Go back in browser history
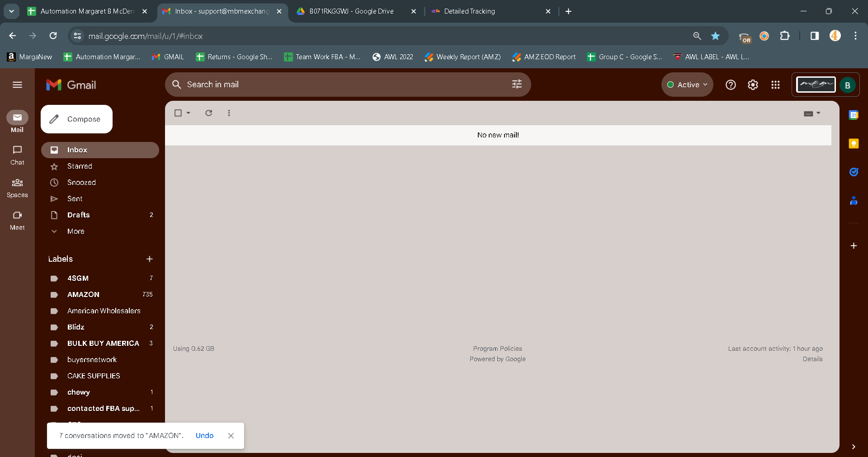The height and width of the screenshot is (457, 868). point(13,36)
